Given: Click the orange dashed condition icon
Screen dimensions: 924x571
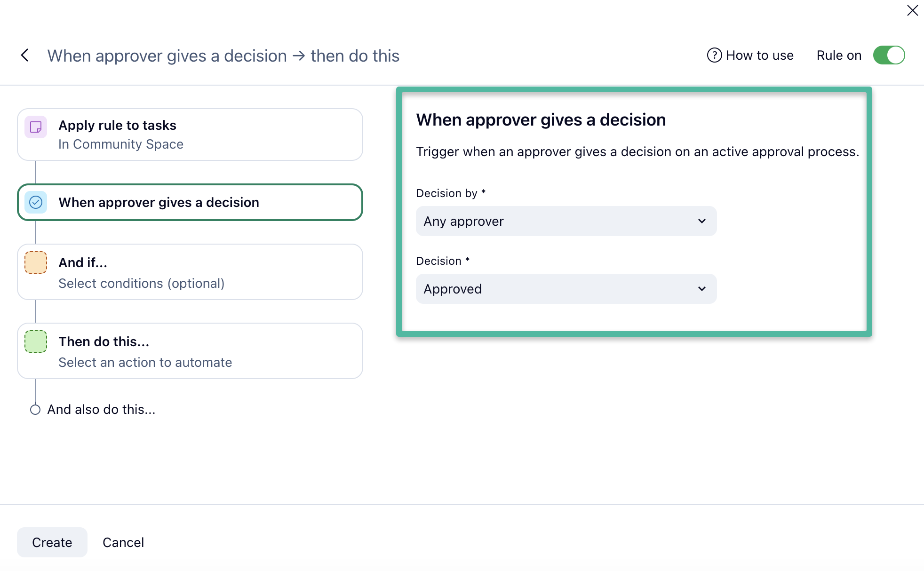Looking at the screenshot, I should pyautogui.click(x=36, y=262).
